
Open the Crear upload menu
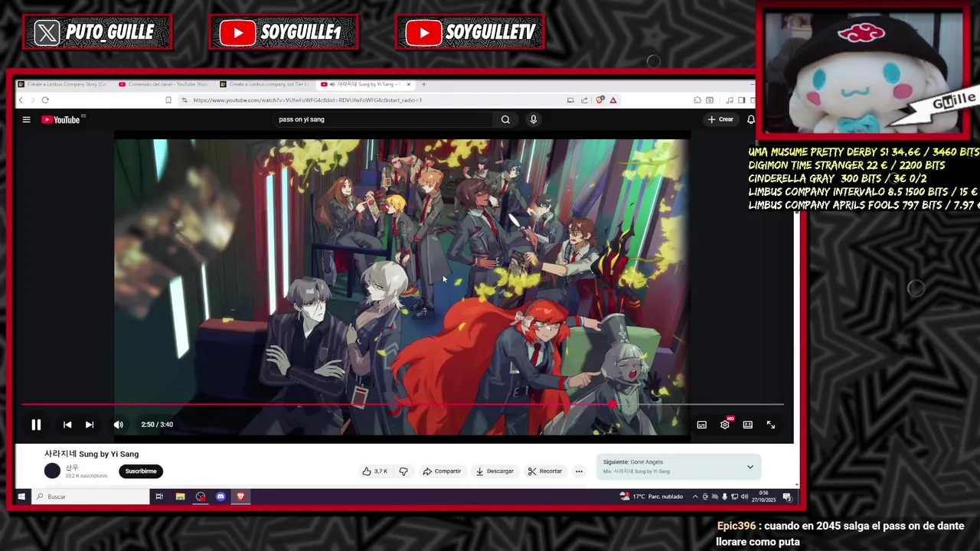click(x=720, y=119)
